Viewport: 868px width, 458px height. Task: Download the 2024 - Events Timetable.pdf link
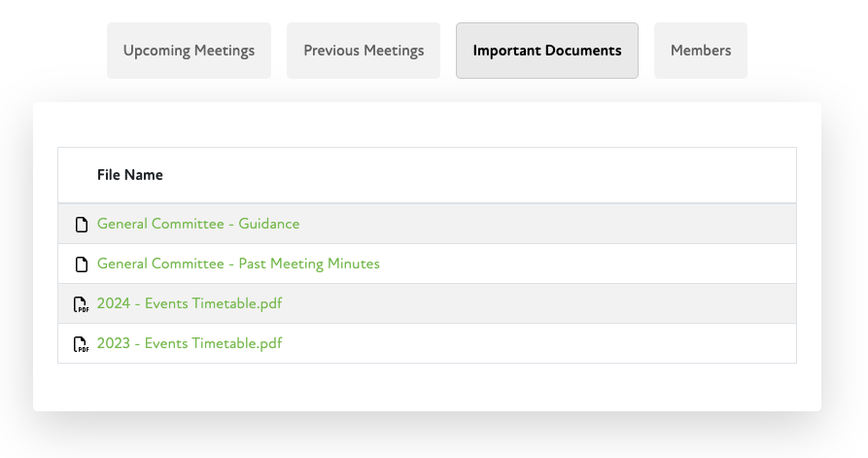tap(190, 304)
